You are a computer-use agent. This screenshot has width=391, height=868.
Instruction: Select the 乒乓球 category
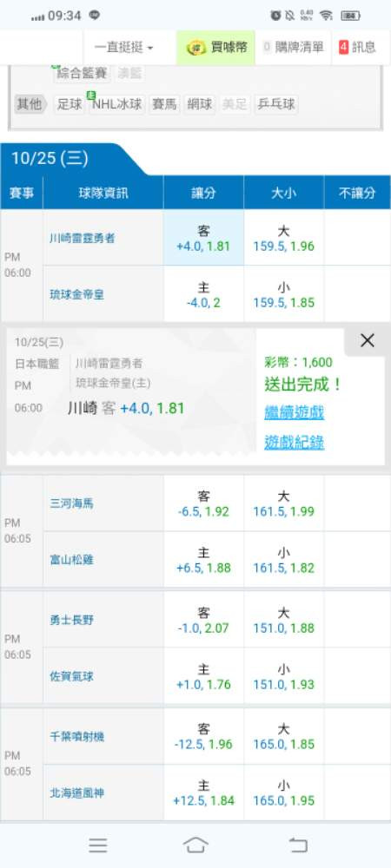click(275, 104)
